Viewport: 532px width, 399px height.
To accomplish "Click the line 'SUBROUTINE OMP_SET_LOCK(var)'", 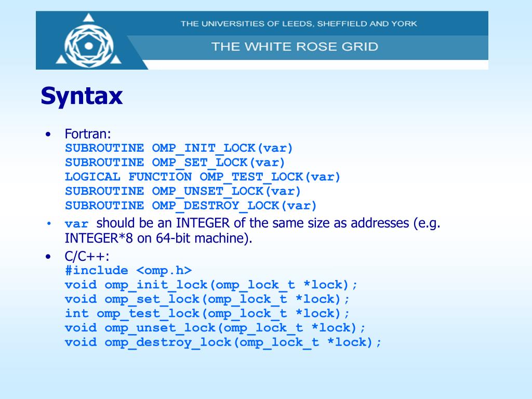I will [175, 163].
